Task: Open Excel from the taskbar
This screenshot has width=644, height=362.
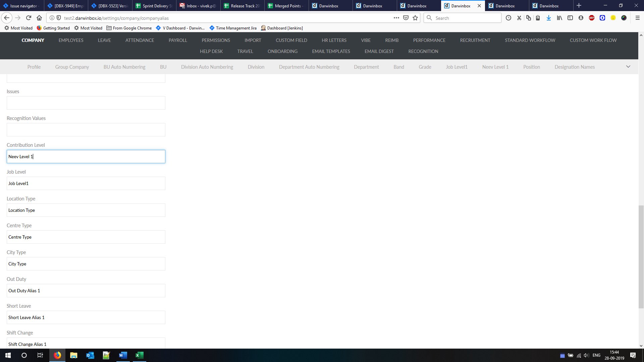Action: 139,355
